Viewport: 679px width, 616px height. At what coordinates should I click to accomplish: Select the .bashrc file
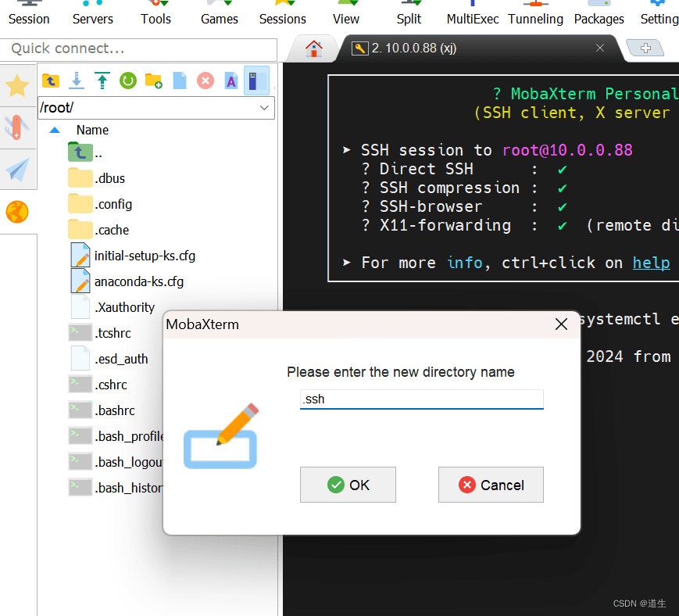pyautogui.click(x=102, y=410)
